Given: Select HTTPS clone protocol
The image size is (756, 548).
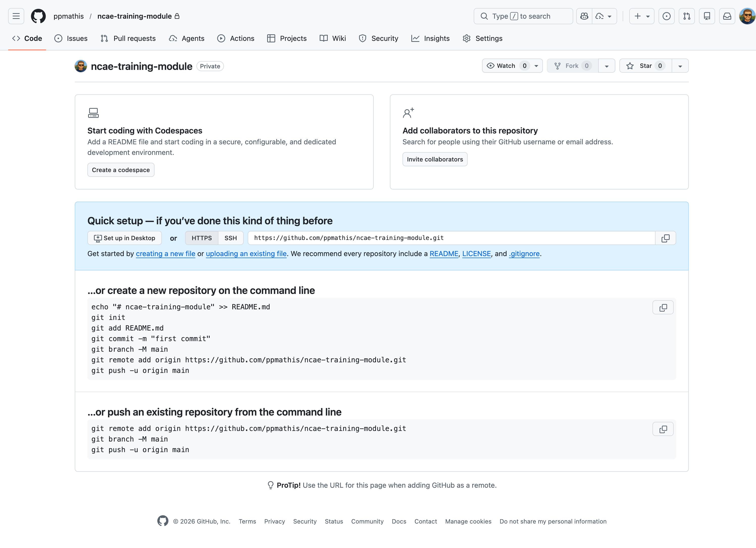Looking at the screenshot, I should tap(202, 238).
